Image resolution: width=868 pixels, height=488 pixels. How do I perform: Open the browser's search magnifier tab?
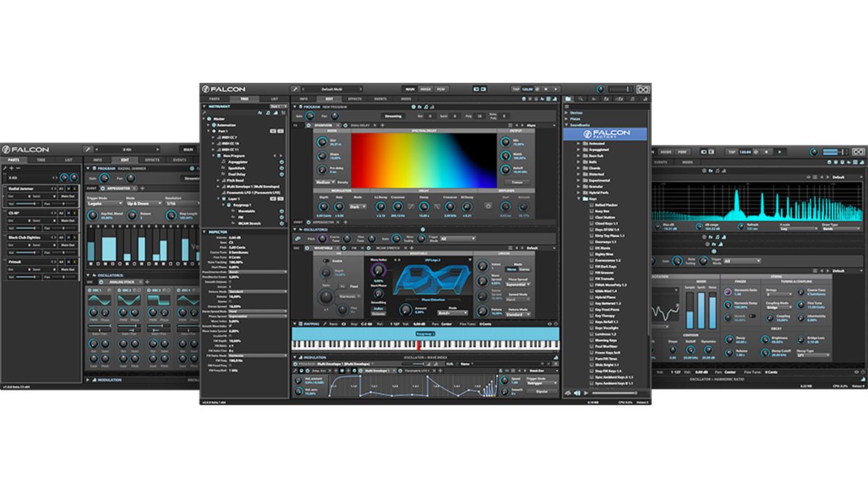click(x=580, y=98)
